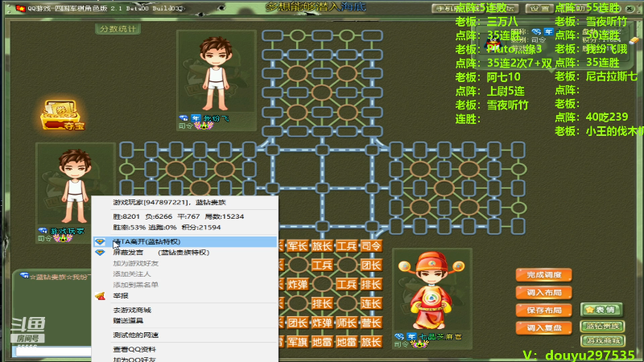The image size is (644, 362).
Task: Choose 测试他的网速 menu entry
Action: click(185, 335)
